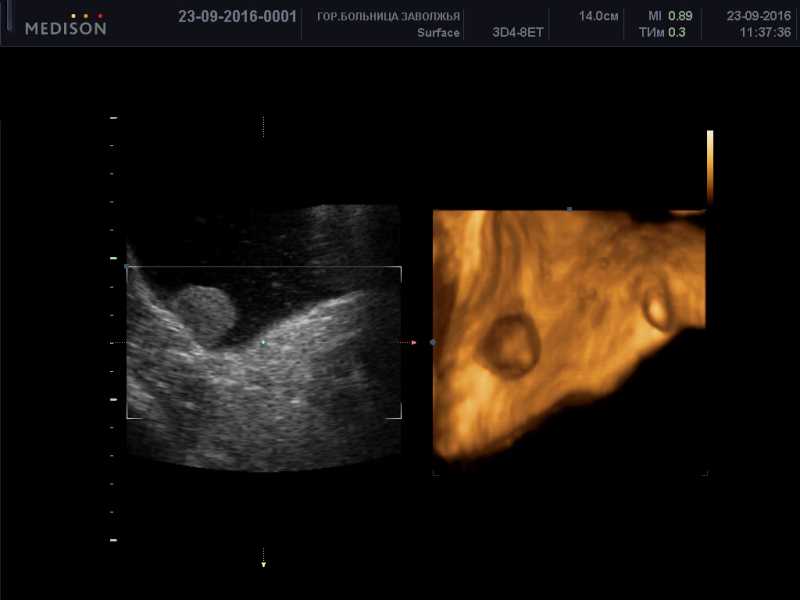Click hospital name ГОР.БОЛЬНИЦА ЗАВОЛЖЬЯ
Image resolution: width=800 pixels, height=600 pixels.
388,16
